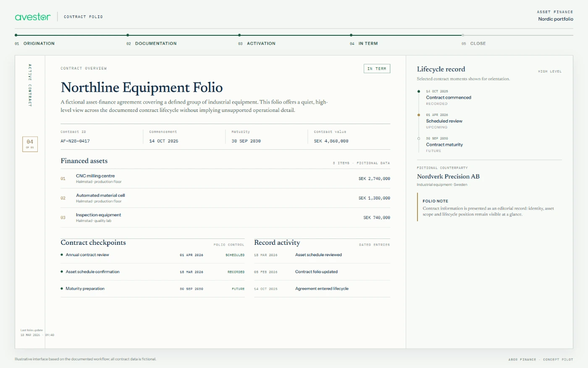Click the commencement date 14 OCT 2025
The image size is (588, 368).
pos(164,141)
